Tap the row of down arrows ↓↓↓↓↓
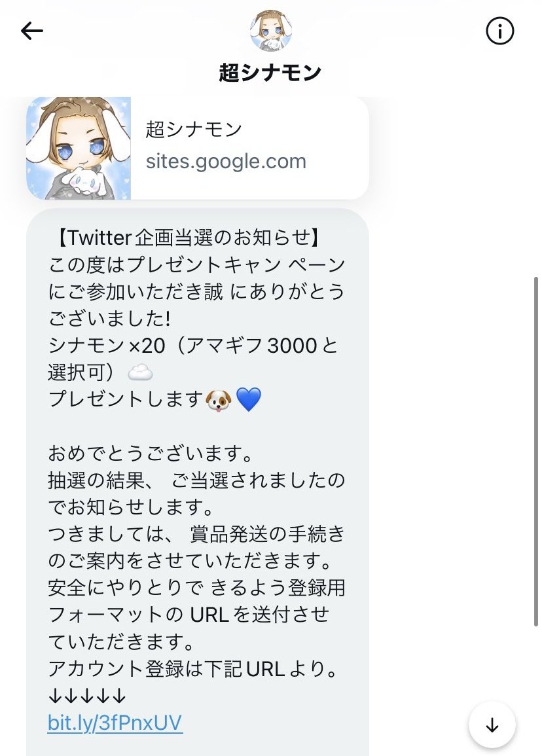 click(87, 696)
